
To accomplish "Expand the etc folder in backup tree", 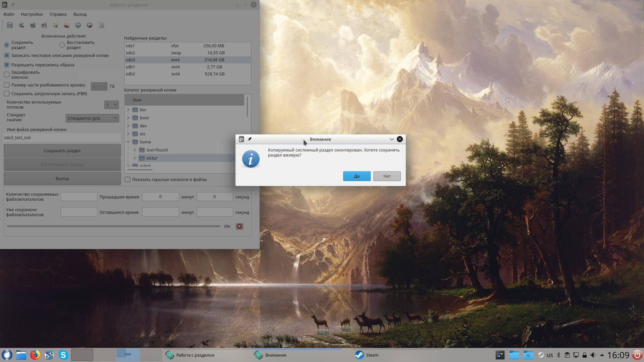I will click(x=128, y=134).
